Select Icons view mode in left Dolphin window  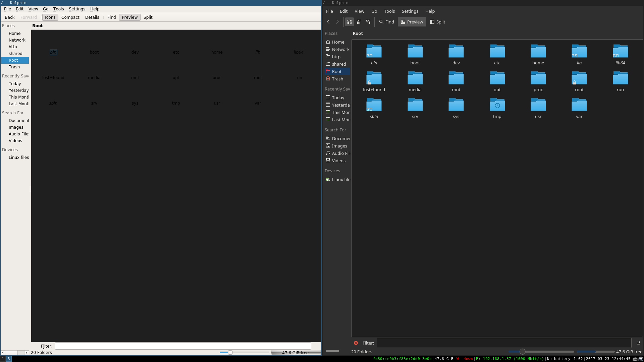[x=50, y=17]
